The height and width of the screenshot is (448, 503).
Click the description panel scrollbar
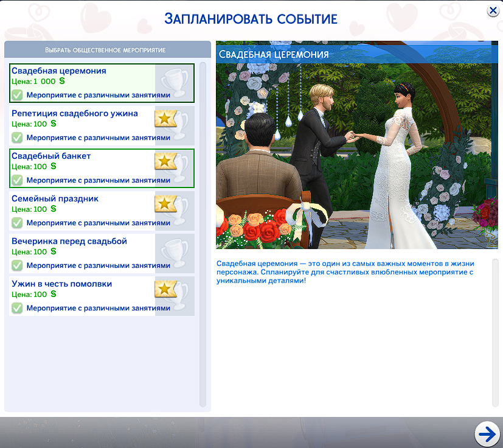click(x=495, y=333)
